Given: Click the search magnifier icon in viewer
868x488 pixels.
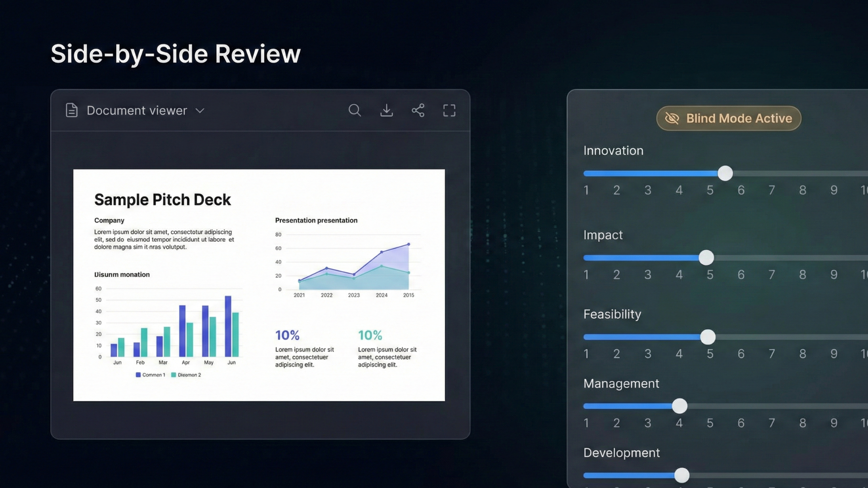Looking at the screenshot, I should (x=354, y=110).
